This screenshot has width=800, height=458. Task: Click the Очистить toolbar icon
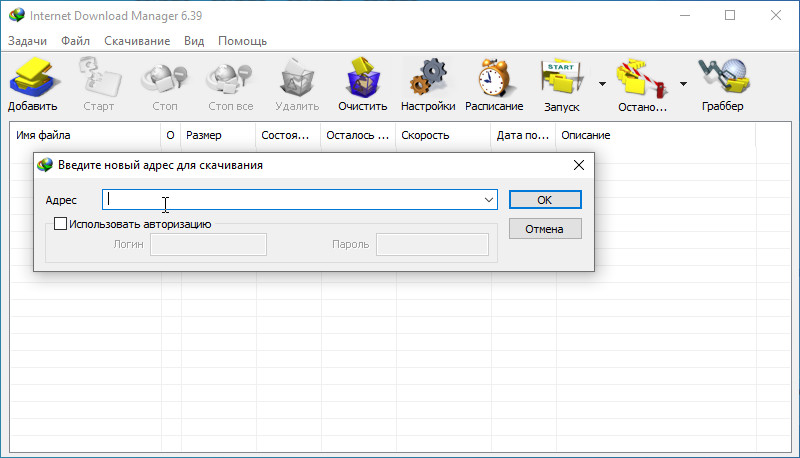[362, 80]
